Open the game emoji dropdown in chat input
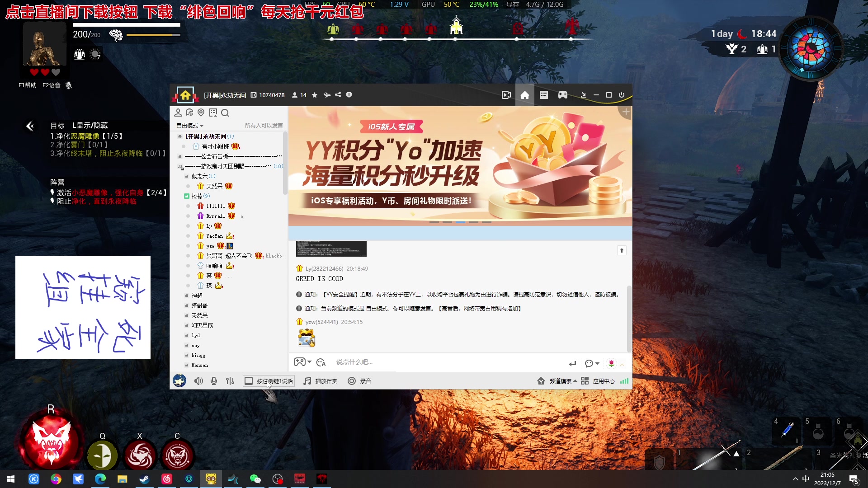Screen dimensions: 868x488 [x=302, y=362]
